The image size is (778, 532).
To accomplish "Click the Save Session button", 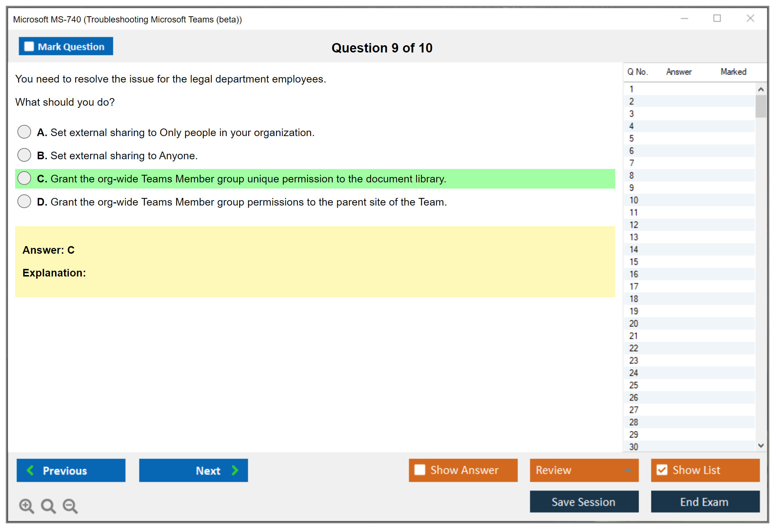I will tap(584, 502).
